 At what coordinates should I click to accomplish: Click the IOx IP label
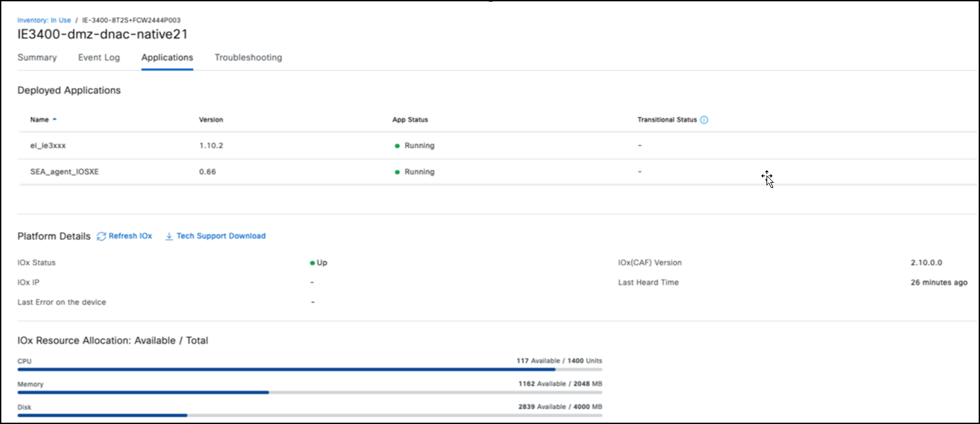[30, 283]
